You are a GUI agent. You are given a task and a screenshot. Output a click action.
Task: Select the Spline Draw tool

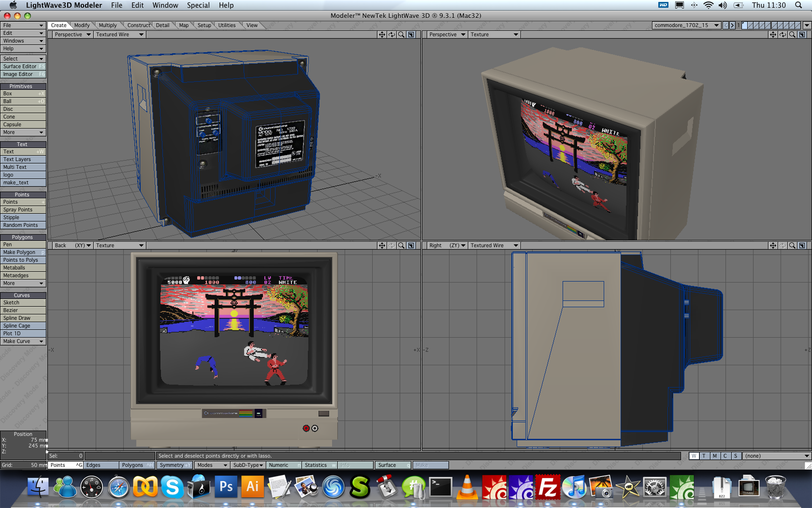[x=23, y=318]
